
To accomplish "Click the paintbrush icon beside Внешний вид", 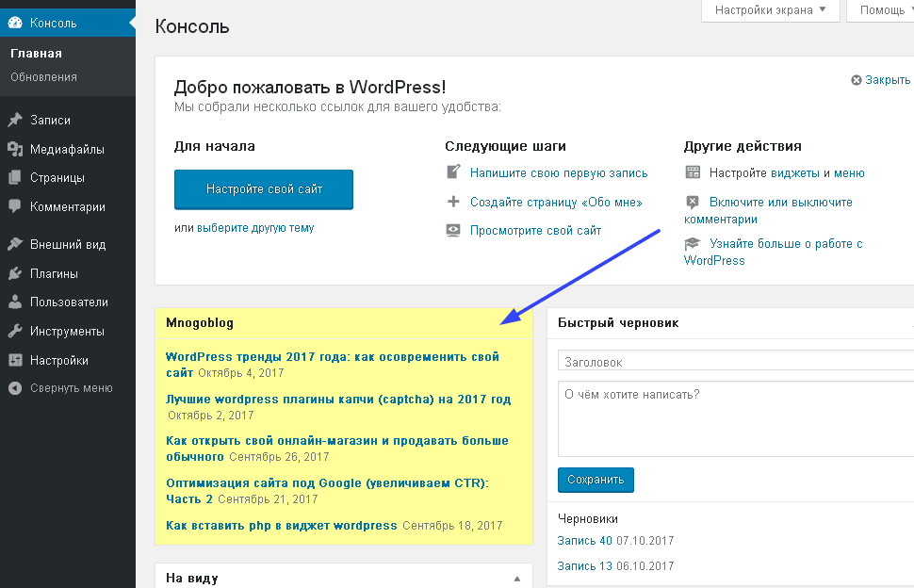I will tap(15, 244).
